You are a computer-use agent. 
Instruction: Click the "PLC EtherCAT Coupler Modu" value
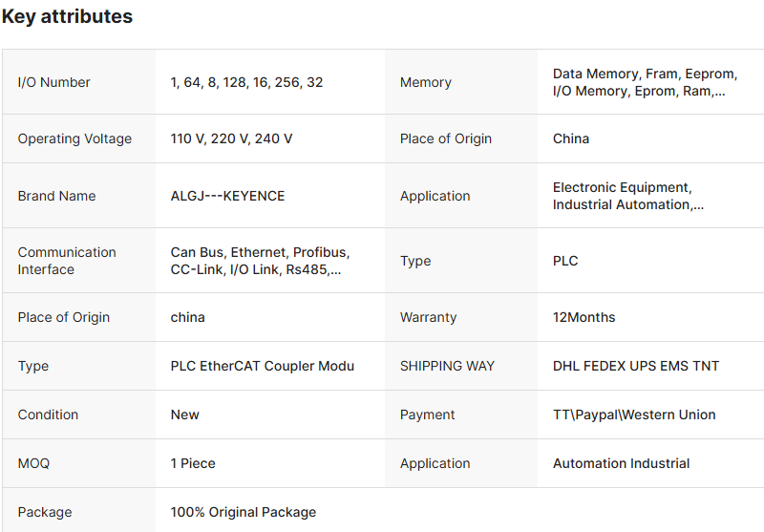263,366
